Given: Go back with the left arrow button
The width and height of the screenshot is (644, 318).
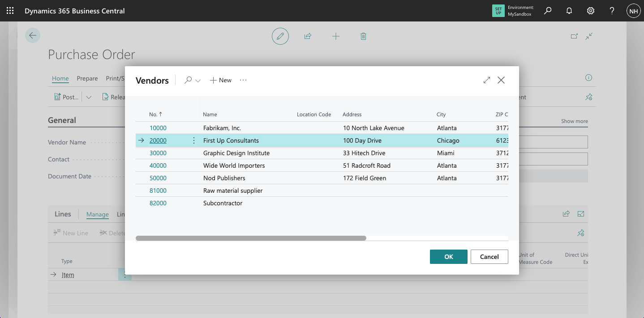Looking at the screenshot, I should (33, 36).
